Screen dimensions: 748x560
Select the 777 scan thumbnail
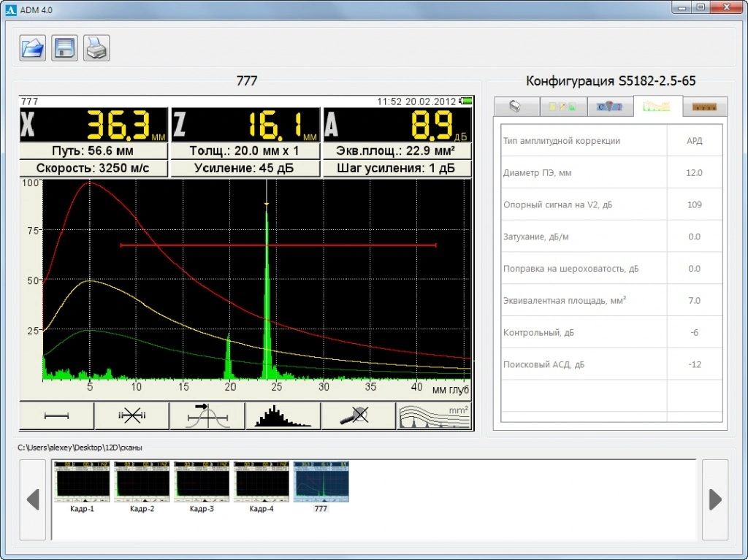point(321,483)
